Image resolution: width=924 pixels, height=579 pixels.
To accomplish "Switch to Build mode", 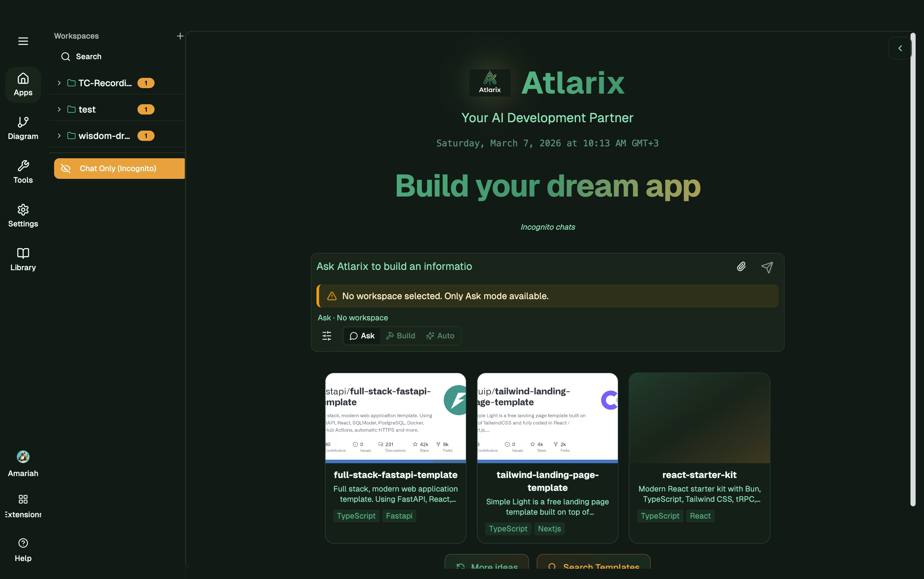I will (x=401, y=336).
